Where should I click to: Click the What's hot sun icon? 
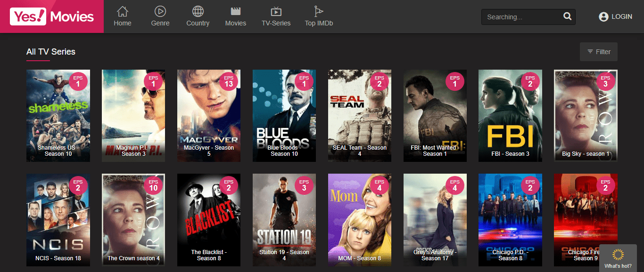(618, 255)
